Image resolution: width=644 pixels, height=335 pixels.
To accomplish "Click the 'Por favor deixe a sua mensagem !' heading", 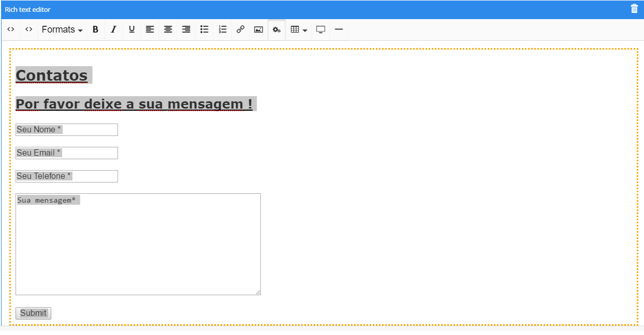I will tap(134, 104).
